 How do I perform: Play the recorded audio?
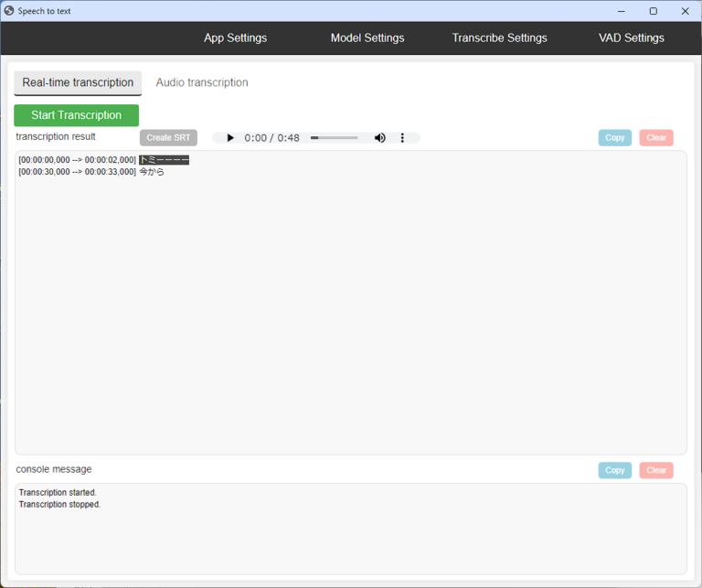click(x=230, y=138)
